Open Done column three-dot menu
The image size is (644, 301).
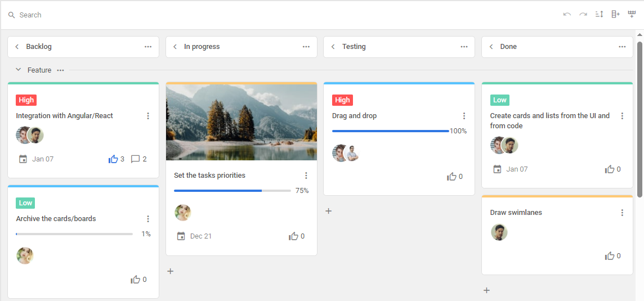tap(622, 47)
